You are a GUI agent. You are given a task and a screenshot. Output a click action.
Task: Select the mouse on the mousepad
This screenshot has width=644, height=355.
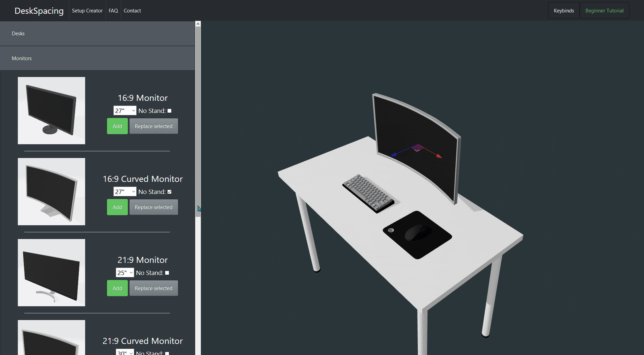tap(417, 233)
